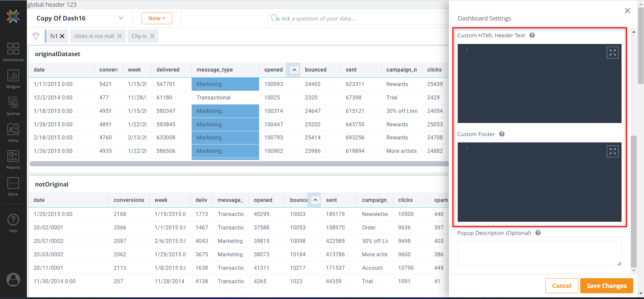
Task: Click the Cancel button
Action: pos(561,286)
